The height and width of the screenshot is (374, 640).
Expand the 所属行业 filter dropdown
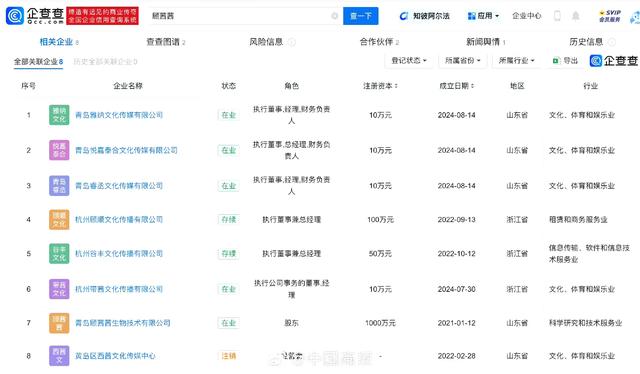click(516, 61)
